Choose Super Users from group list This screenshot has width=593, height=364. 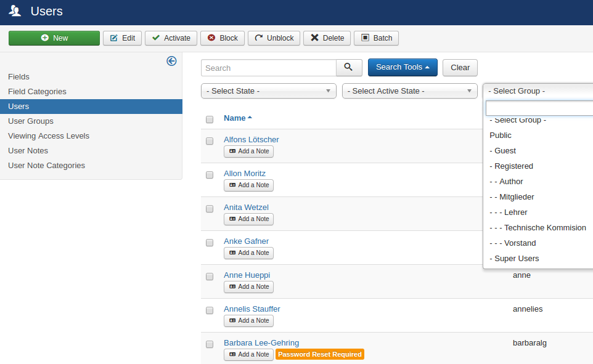[x=517, y=259]
